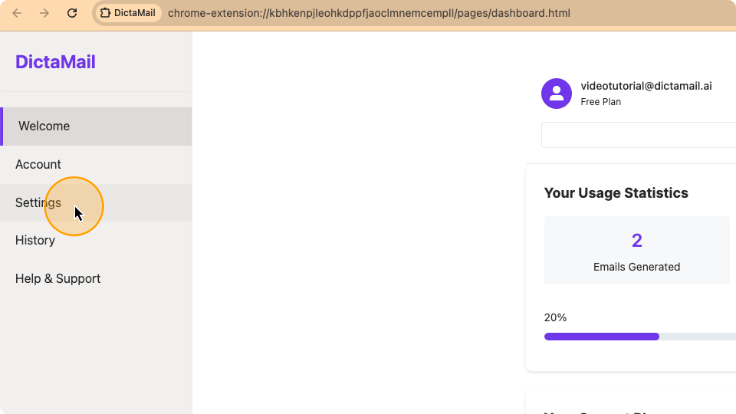Click the DictaMail logo heading
This screenshot has height=414, width=736.
(55, 62)
